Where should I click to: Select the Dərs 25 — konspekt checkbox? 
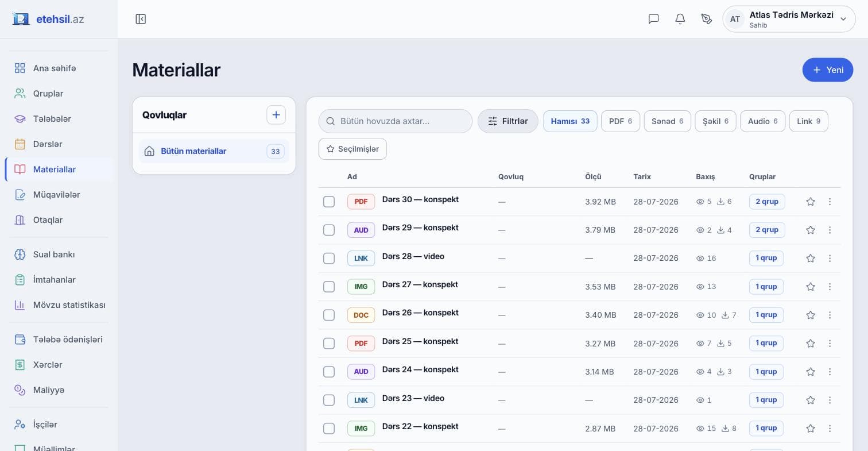(x=329, y=344)
